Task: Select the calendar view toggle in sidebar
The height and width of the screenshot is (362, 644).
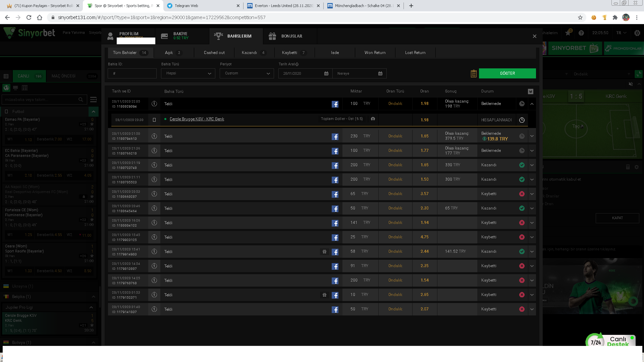Action: pos(24,88)
